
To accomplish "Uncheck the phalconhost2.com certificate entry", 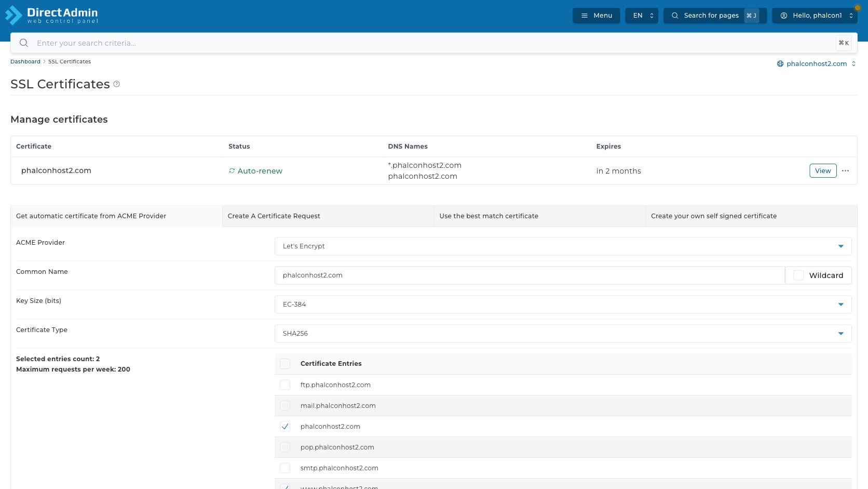I will point(285,427).
